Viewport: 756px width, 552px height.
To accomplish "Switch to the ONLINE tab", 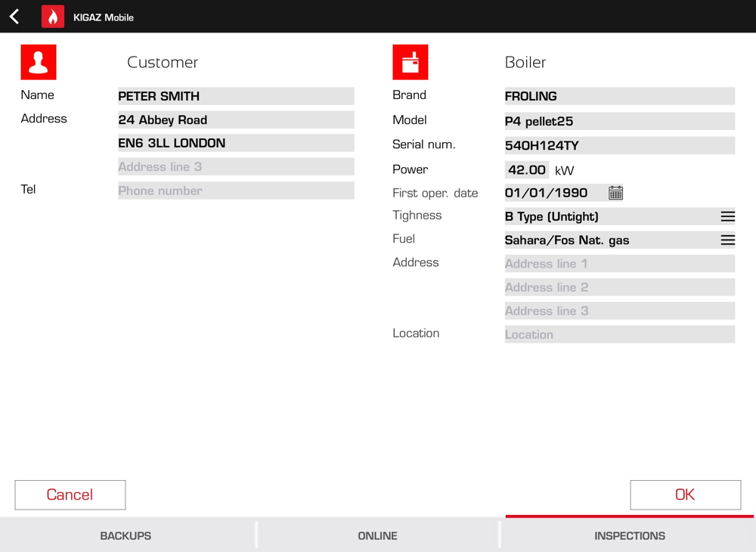I will tap(377, 535).
